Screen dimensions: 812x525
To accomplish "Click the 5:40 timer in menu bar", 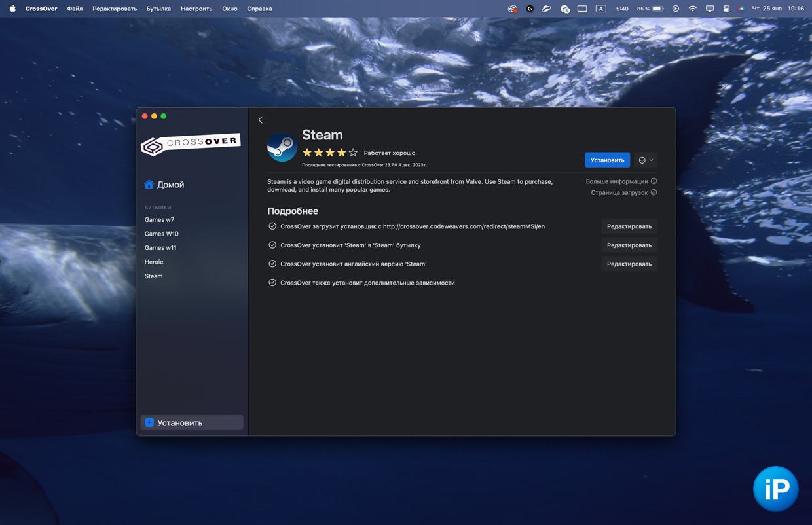I will tap(622, 9).
